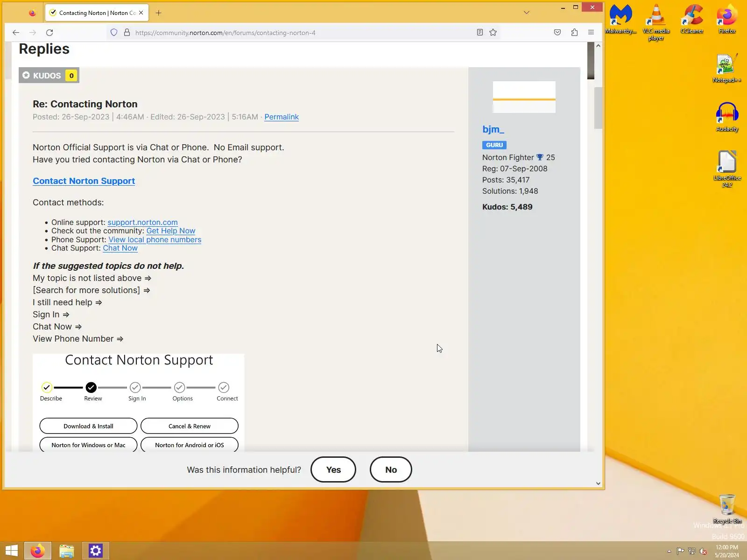Click the Firefox taskbar button
This screenshot has height=560, width=747.
tap(38, 551)
